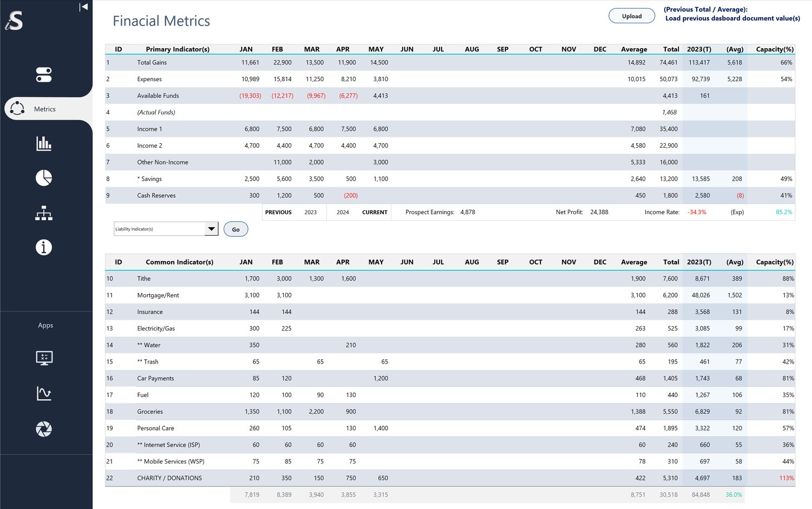Switch to PREVIOUS 2023 period

tap(294, 212)
